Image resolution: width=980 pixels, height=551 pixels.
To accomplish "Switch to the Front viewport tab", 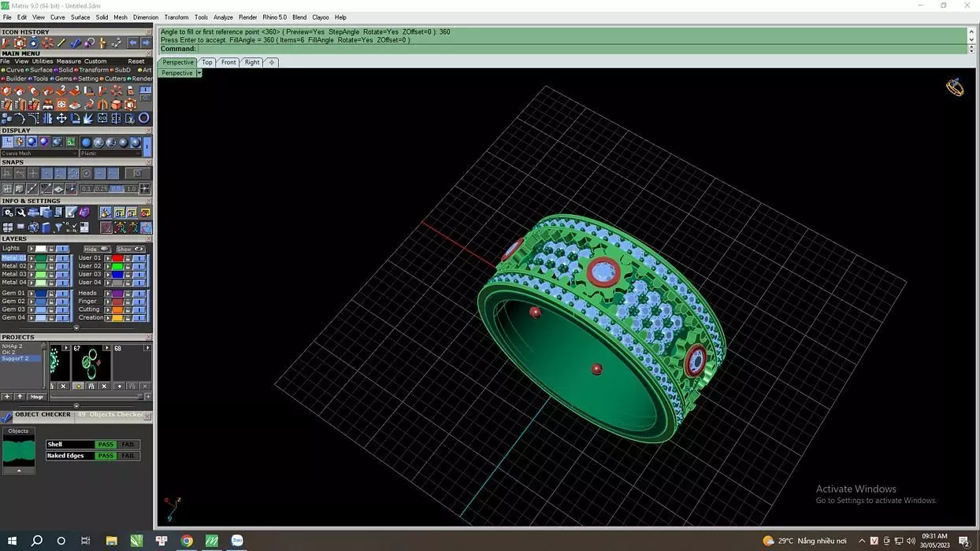I will [x=228, y=62].
